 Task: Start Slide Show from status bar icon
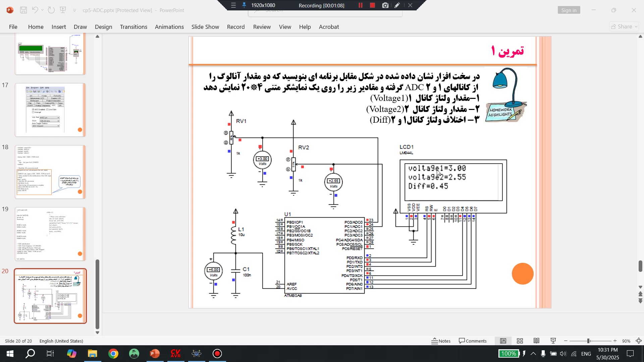pos(553,341)
